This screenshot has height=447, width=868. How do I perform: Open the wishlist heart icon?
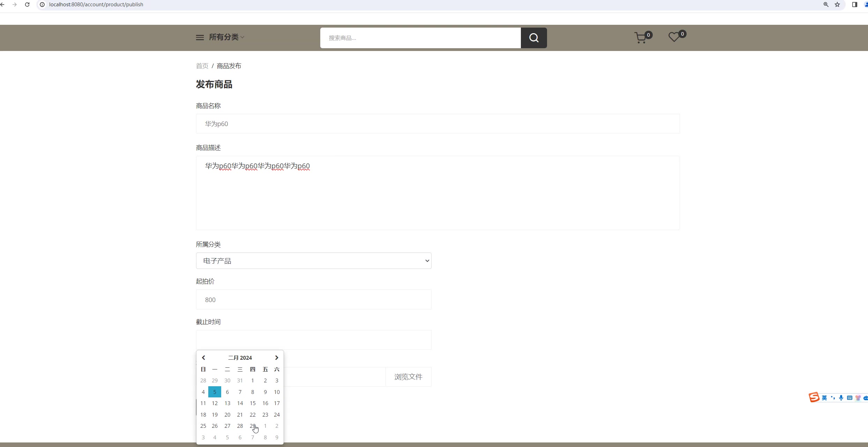[677, 36]
